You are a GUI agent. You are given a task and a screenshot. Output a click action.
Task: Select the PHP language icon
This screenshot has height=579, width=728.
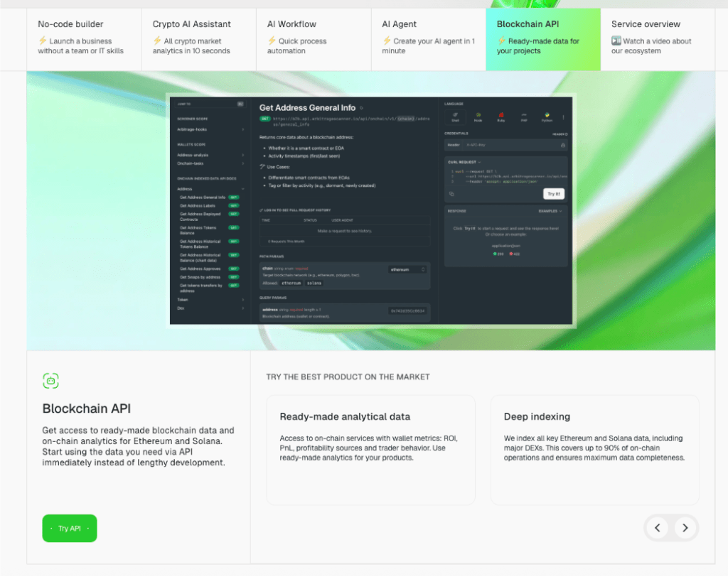[524, 116]
